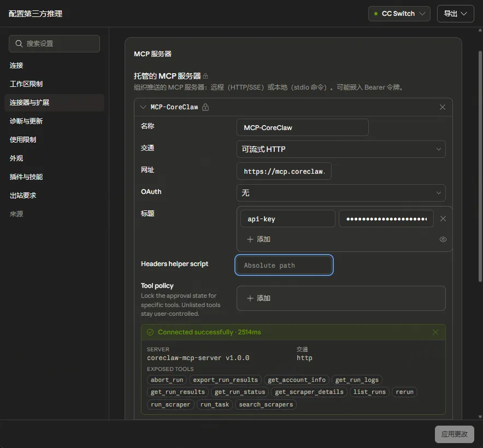Click the EXPOSED TOOLS label
The image size is (483, 448).
pos(170,369)
